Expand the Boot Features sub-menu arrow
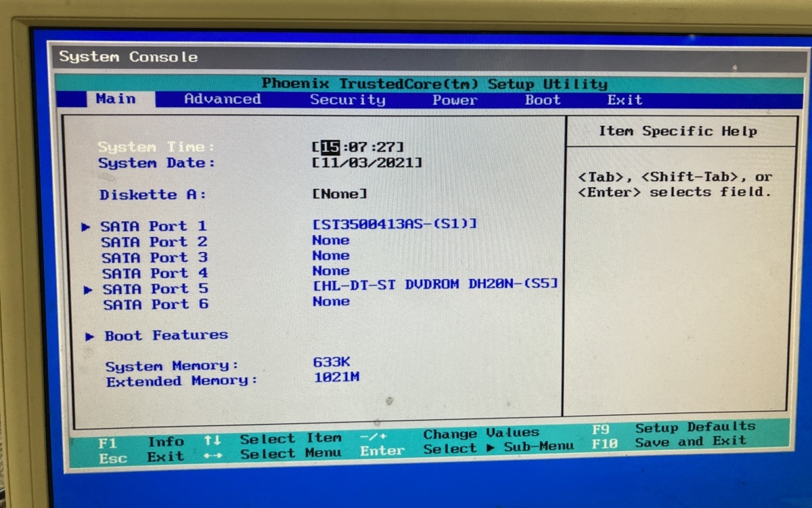812x508 pixels. pos(91,337)
